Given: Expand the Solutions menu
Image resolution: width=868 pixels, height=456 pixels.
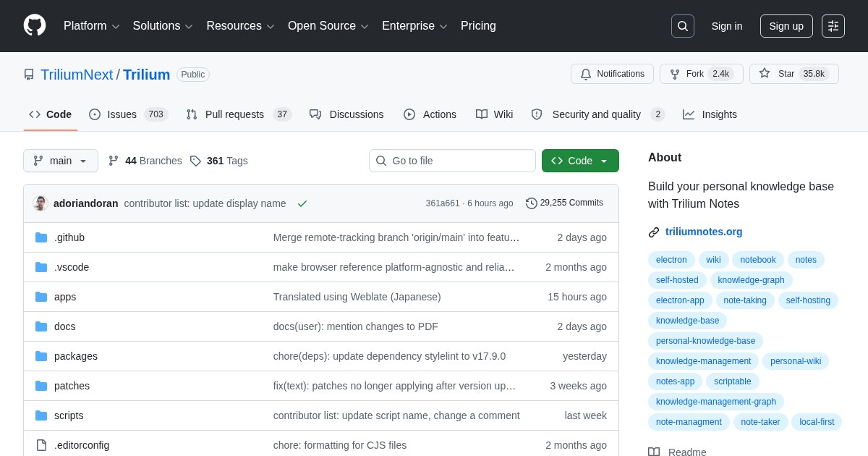Looking at the screenshot, I should coord(163,26).
